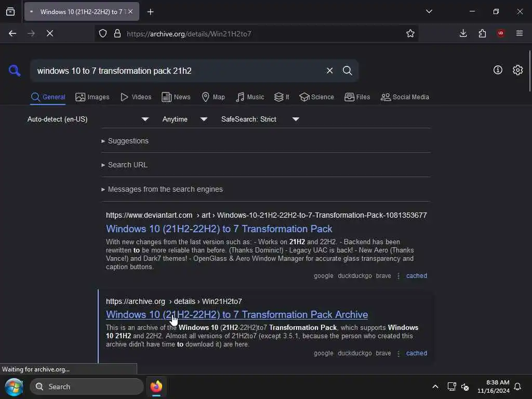Open cached link for archive.org result

417,353
